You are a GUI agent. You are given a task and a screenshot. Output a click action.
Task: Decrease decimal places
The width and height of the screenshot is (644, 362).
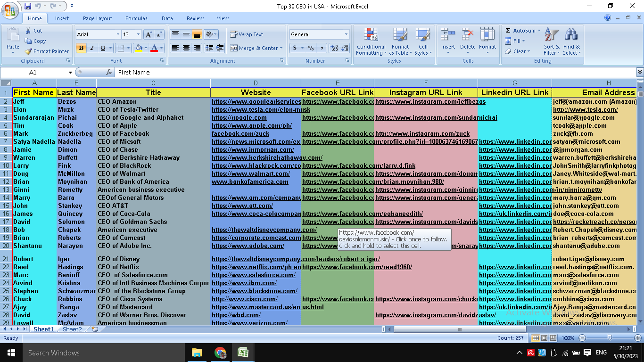coord(345,48)
